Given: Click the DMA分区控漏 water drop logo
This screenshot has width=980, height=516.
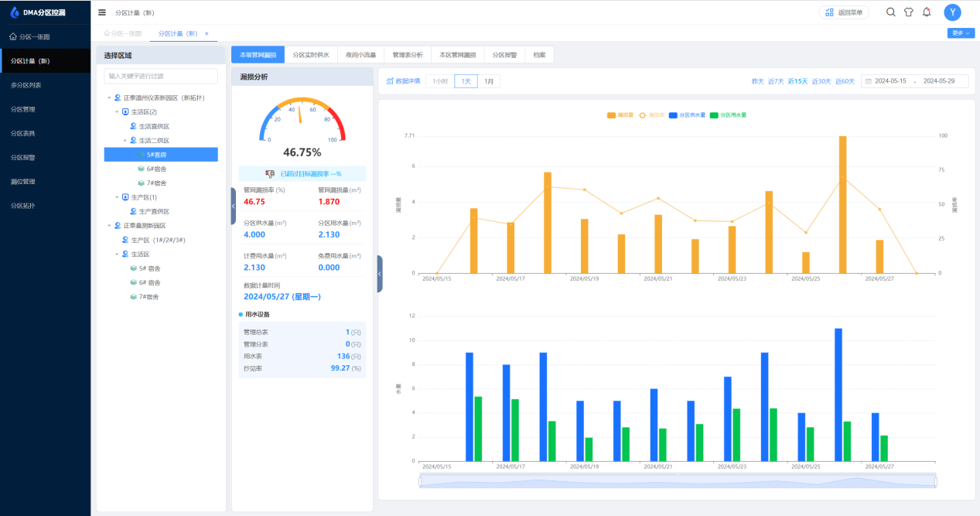Looking at the screenshot, I should [x=13, y=12].
